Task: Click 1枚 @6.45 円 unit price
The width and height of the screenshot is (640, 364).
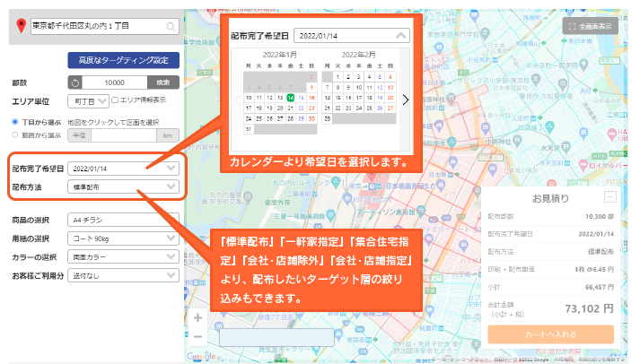Action: click(594, 270)
